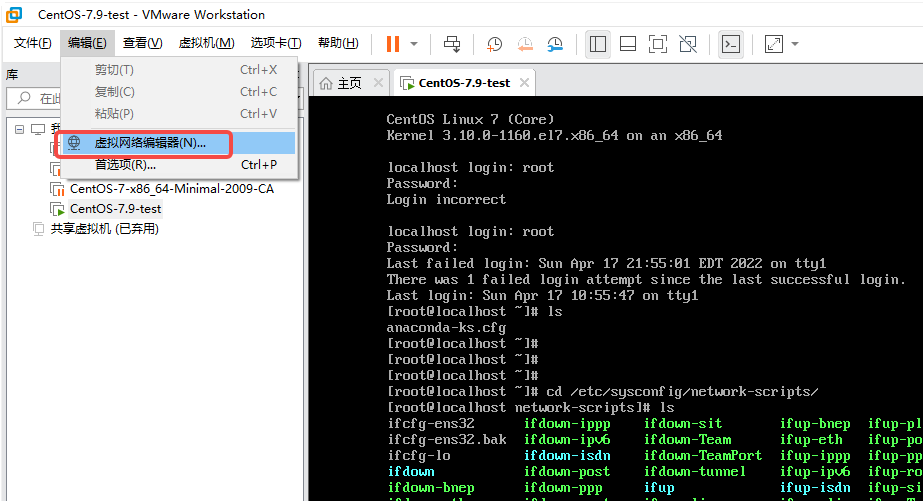Image resolution: width=923 pixels, height=501 pixels.
Task: Click the pause virtual machine button
Action: pos(393,44)
